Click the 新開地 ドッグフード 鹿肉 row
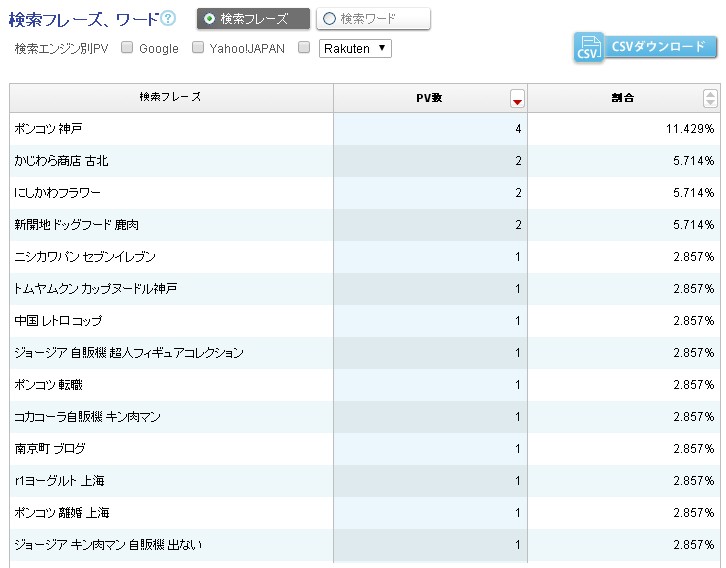This screenshot has width=726, height=568. point(77,225)
